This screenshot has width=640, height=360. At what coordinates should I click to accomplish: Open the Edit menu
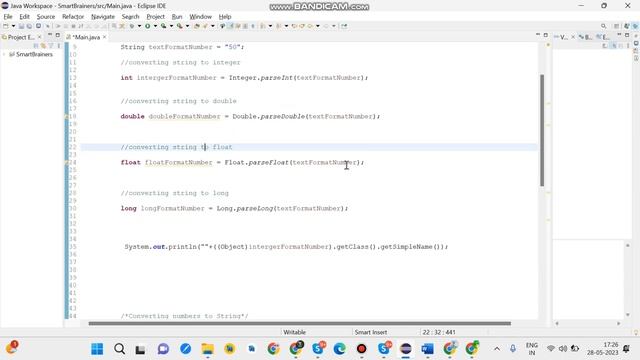point(24,17)
